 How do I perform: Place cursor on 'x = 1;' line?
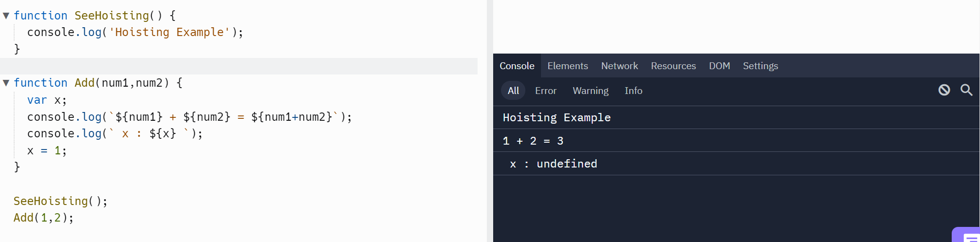point(47,150)
